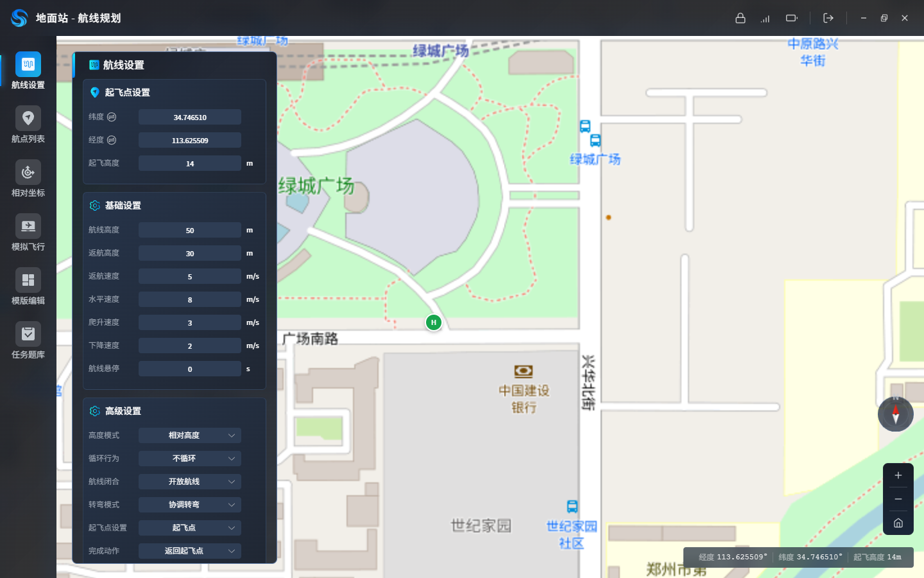The height and width of the screenshot is (578, 924).
Task: Zoom out the map with minus button
Action: [898, 499]
